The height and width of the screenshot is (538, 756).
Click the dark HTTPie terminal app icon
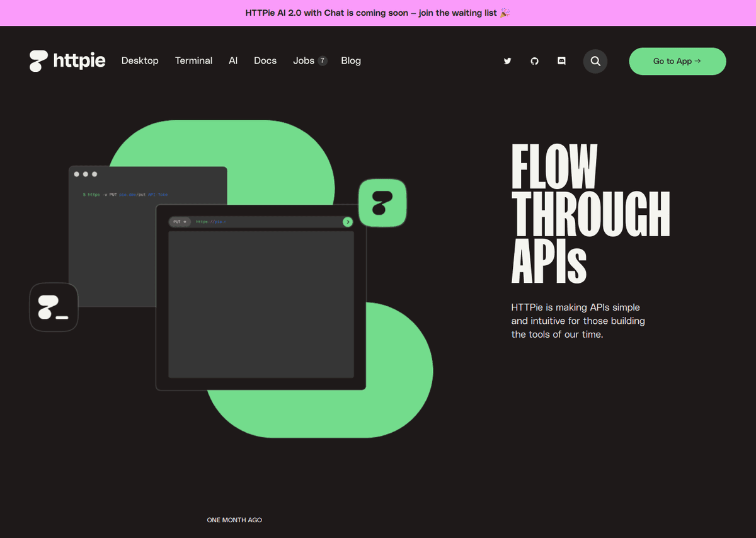point(54,307)
